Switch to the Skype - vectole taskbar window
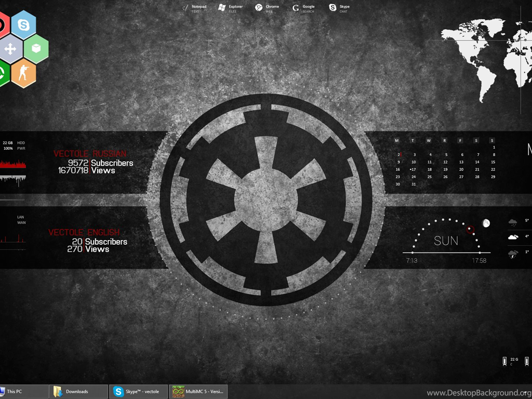532x399 pixels. [x=138, y=392]
